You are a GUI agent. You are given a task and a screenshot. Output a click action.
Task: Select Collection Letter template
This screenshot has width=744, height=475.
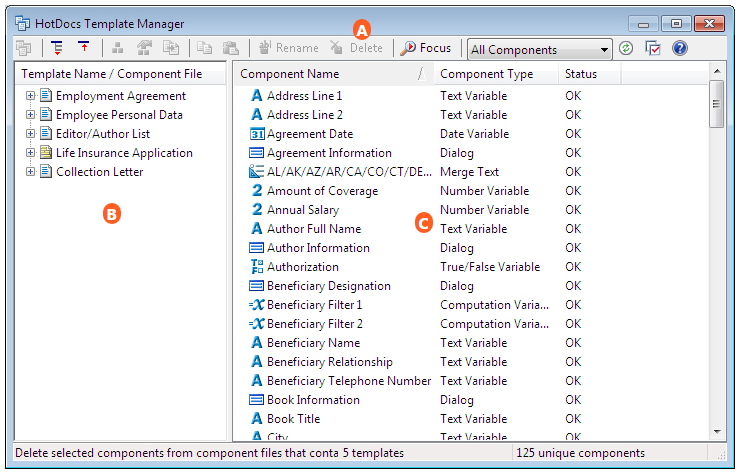(100, 172)
